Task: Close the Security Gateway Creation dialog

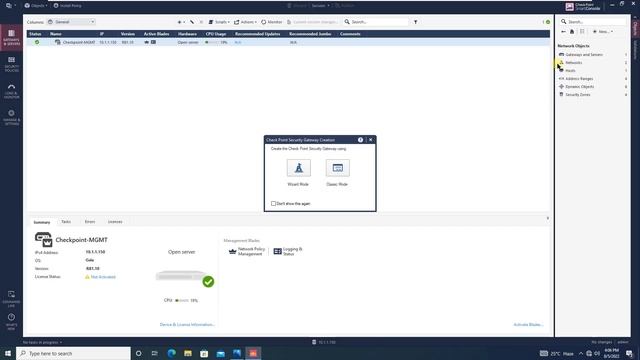Action: [x=371, y=140]
